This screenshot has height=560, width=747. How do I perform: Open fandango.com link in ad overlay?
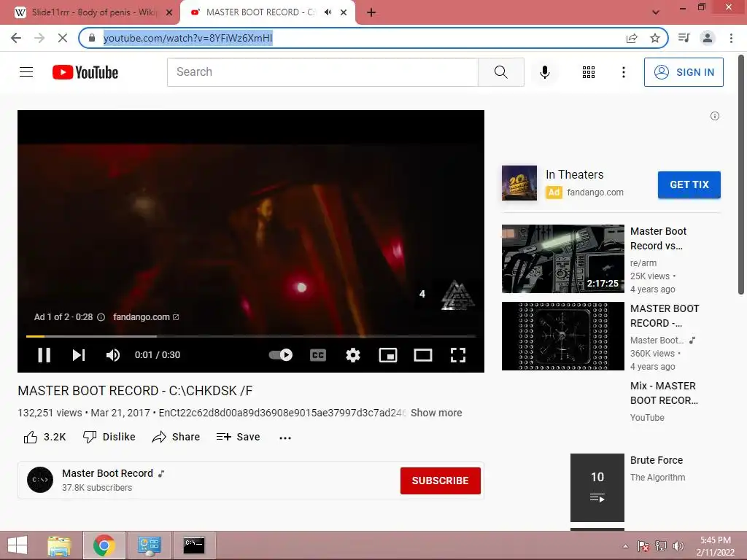click(x=146, y=317)
